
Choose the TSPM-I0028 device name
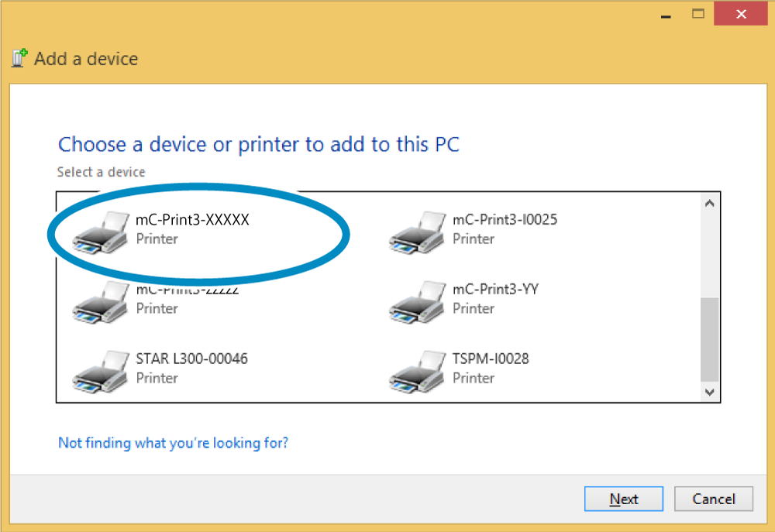pyautogui.click(x=491, y=359)
